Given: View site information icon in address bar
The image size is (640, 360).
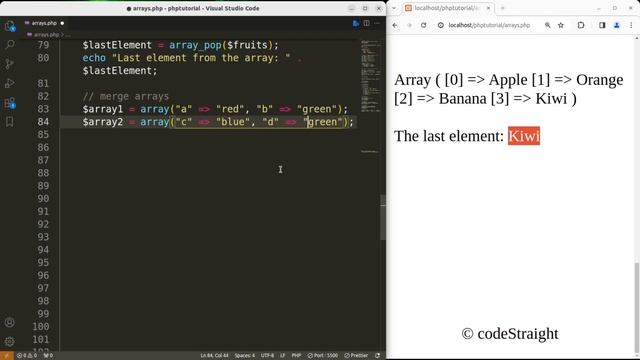Looking at the screenshot, I should (x=441, y=25).
